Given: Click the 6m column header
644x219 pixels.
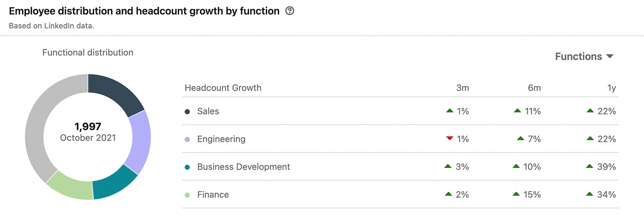Looking at the screenshot, I should pos(534,88).
